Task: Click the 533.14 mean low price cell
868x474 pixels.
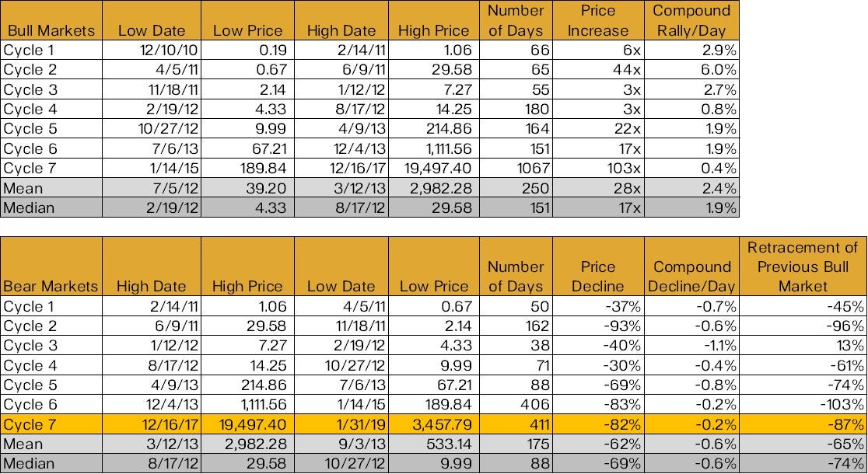Action: (x=434, y=444)
